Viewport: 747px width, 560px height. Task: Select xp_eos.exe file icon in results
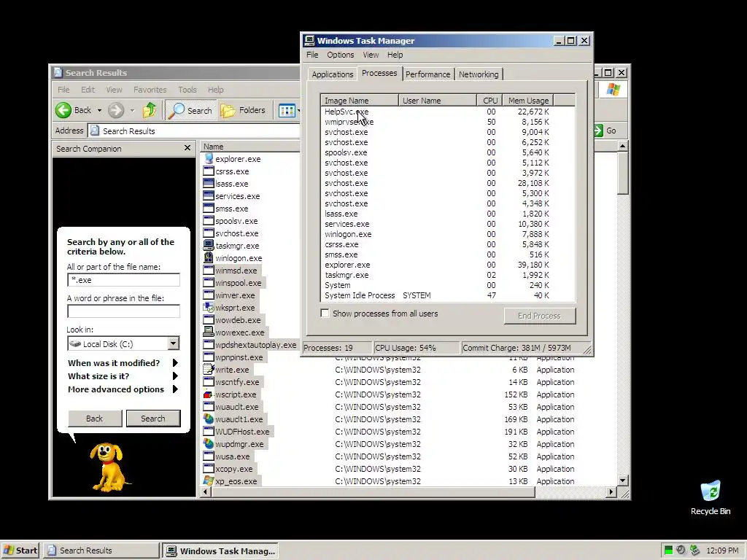[x=208, y=481]
